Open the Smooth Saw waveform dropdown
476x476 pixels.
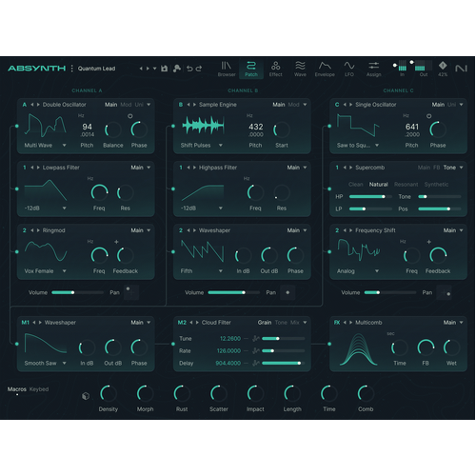[x=45, y=363]
